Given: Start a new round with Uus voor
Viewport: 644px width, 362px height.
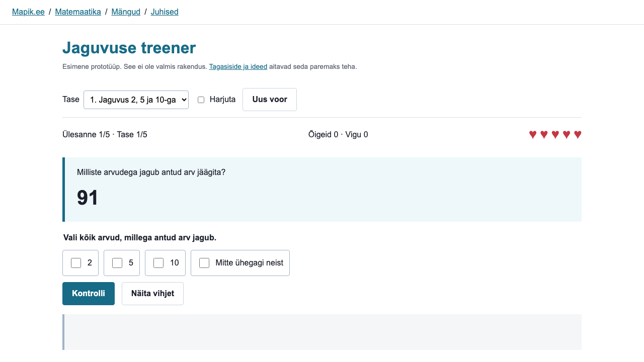Looking at the screenshot, I should [270, 100].
